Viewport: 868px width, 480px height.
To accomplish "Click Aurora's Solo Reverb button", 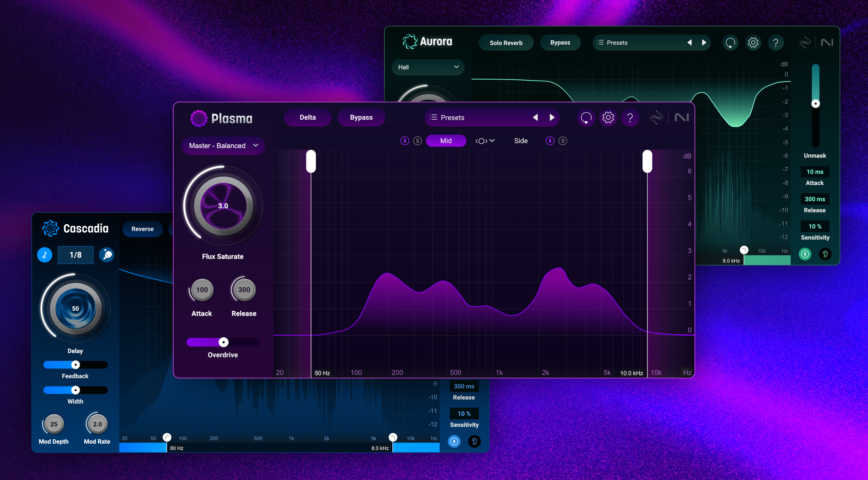I will (506, 43).
